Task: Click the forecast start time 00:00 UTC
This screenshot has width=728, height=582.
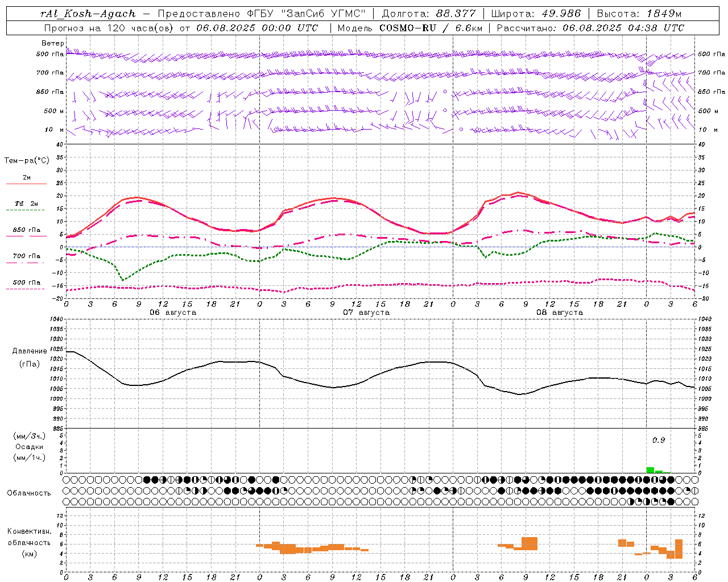Action: tap(289, 28)
